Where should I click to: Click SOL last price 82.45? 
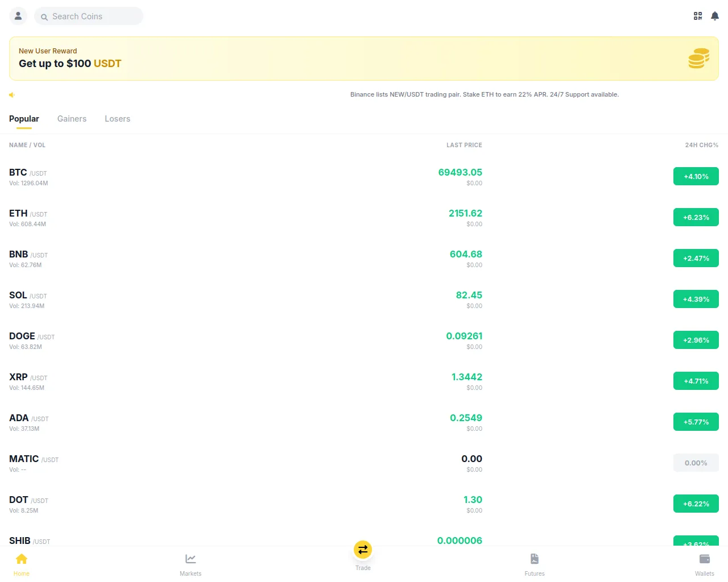point(469,295)
